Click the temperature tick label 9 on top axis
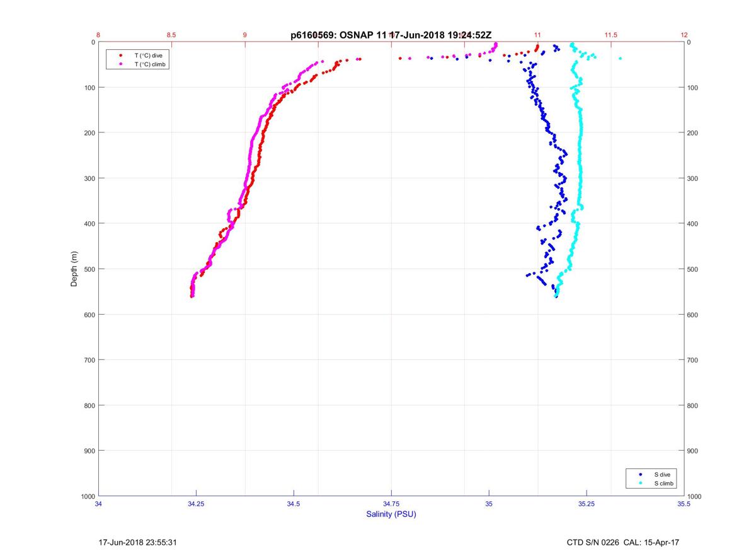The image size is (756, 558). point(245,35)
